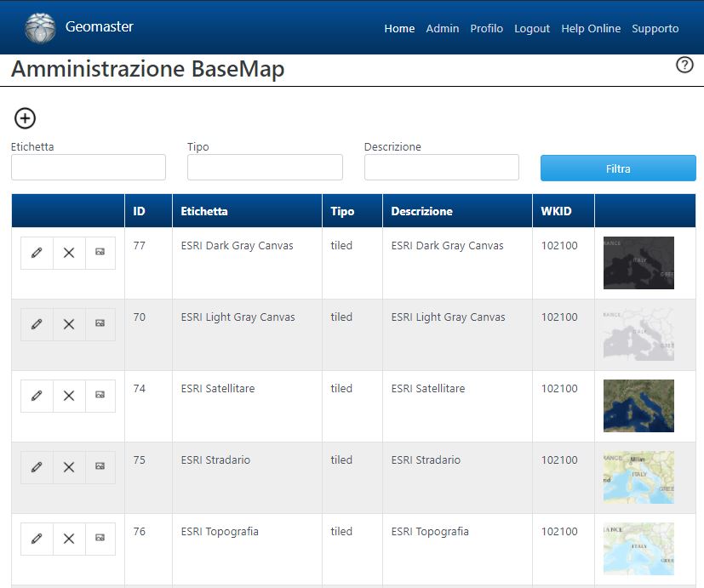Edit ESRI Dark Gray Canvas row
The width and height of the screenshot is (704, 588).
pyautogui.click(x=37, y=253)
